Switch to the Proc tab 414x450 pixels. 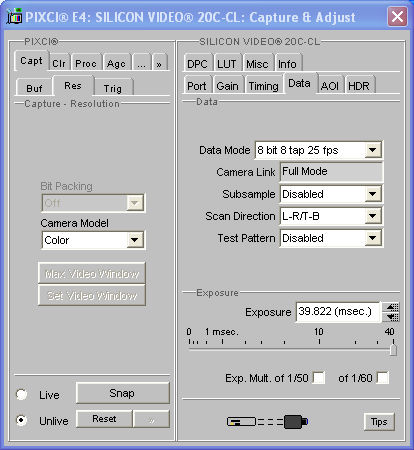(86, 63)
